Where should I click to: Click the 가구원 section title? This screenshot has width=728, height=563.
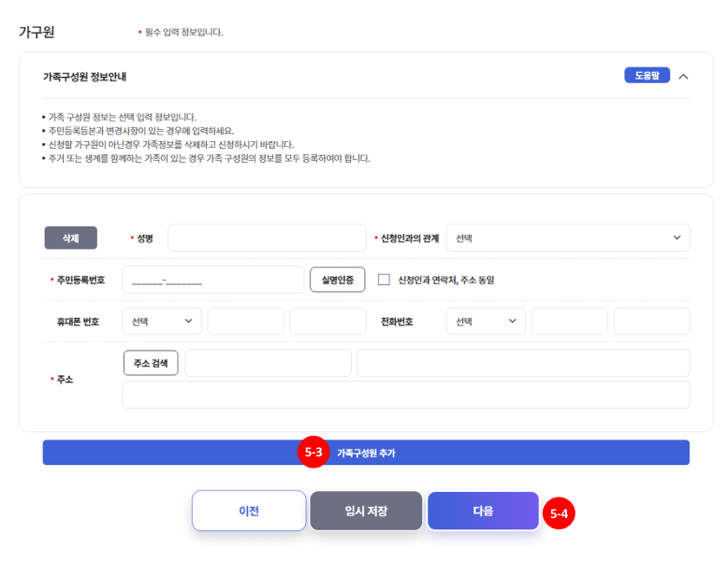pos(36,32)
